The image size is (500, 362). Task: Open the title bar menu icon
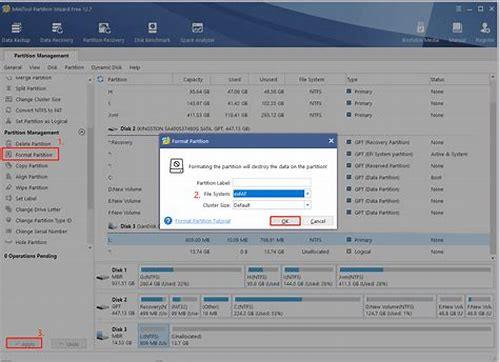pos(459,9)
